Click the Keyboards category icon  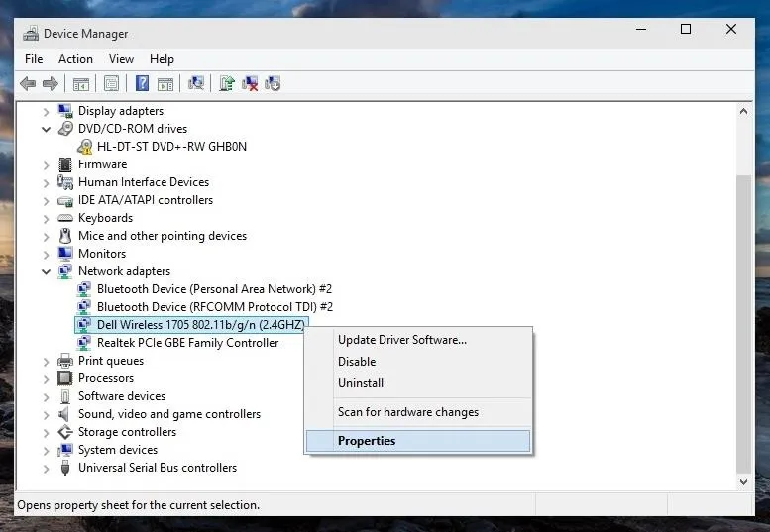click(x=65, y=218)
